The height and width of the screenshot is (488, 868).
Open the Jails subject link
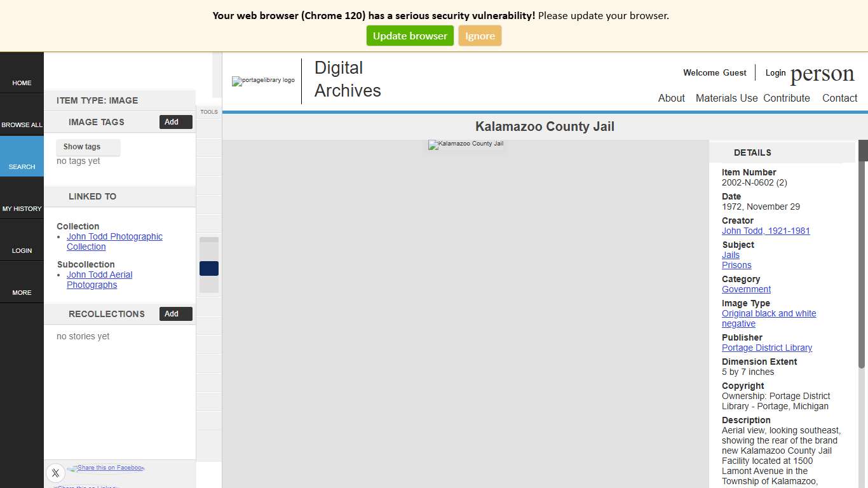730,255
